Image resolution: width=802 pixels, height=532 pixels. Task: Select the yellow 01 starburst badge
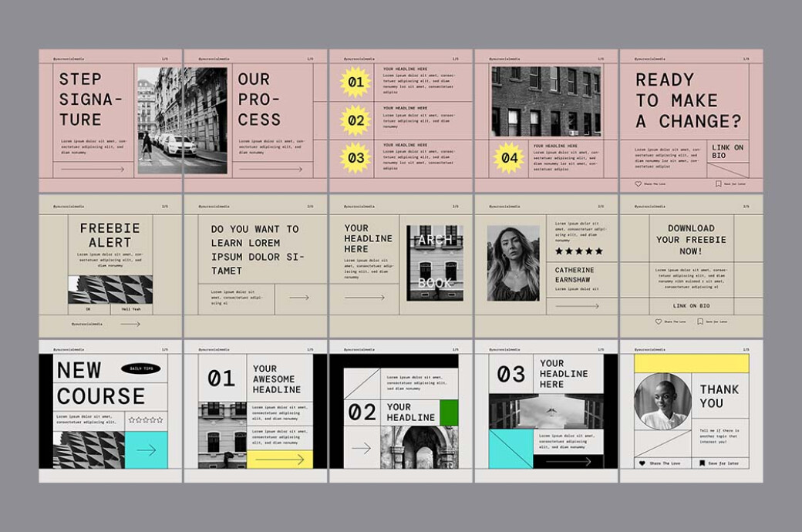[x=355, y=81]
